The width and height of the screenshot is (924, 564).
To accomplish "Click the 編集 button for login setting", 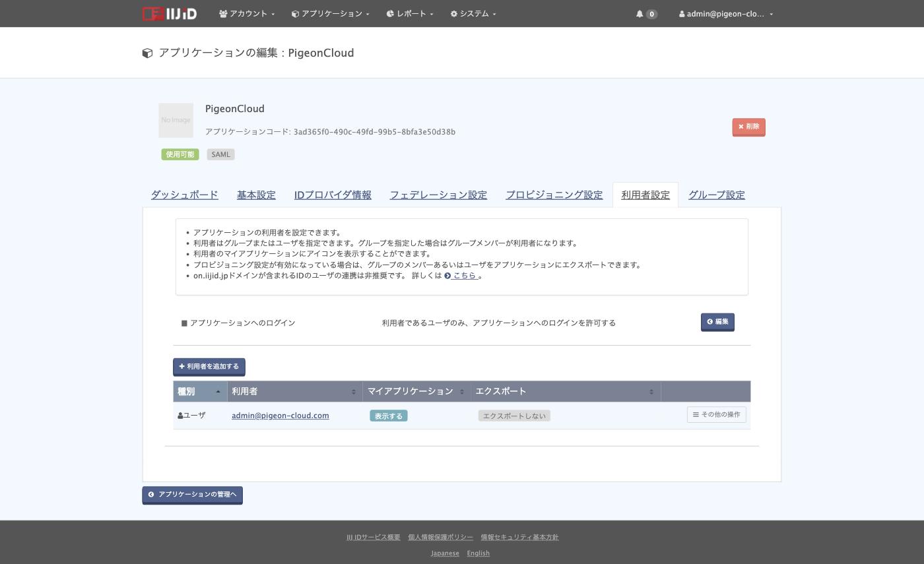I will click(x=717, y=322).
